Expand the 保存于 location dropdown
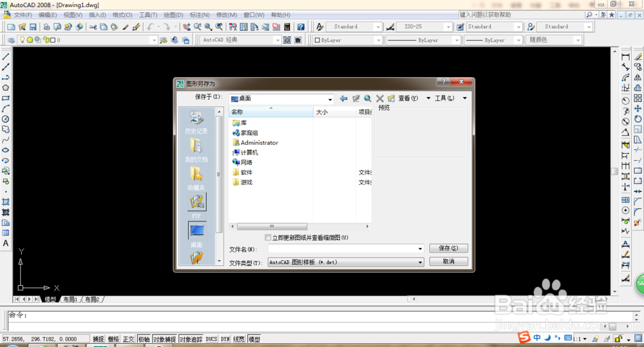Image resolution: width=644 pixels, height=347 pixels. point(330,99)
